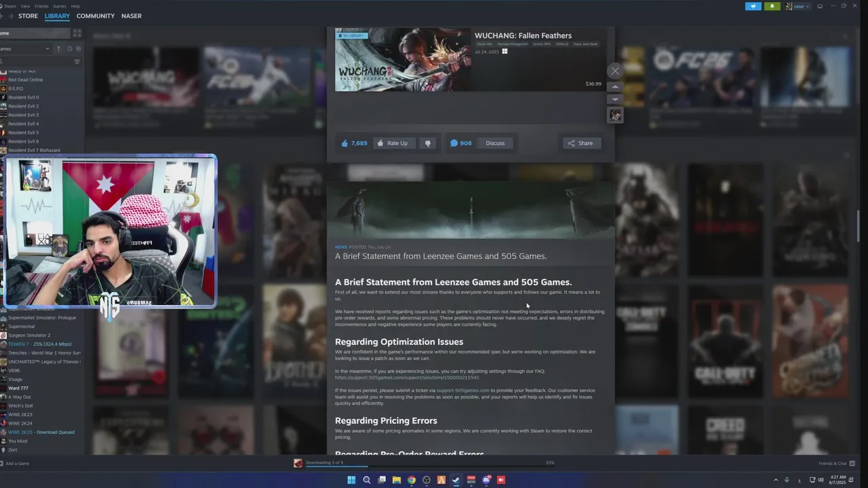Click the green notifications bell button
This screenshot has width=868, height=488.
[772, 6]
